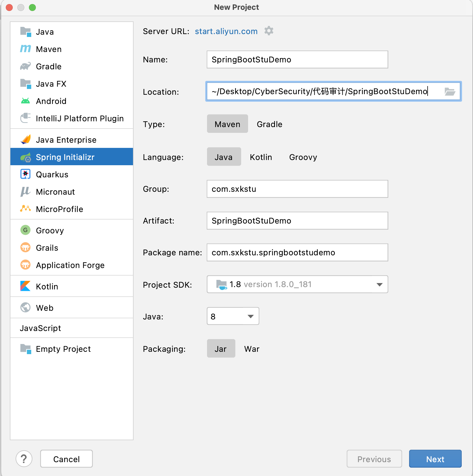Click the Server URL settings gear icon

(x=269, y=31)
